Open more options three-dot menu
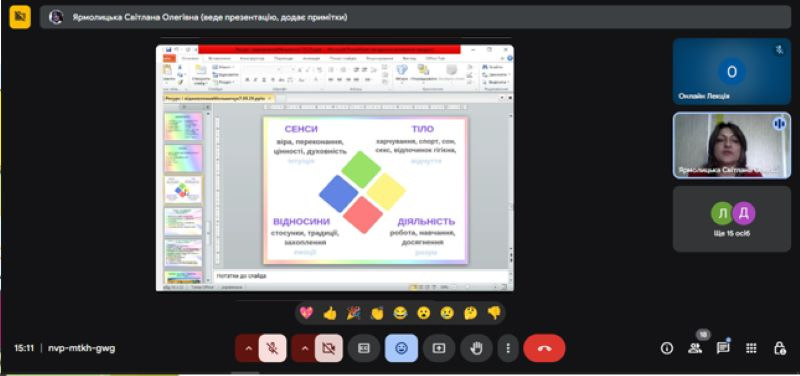The height and width of the screenshot is (376, 800). tap(508, 348)
